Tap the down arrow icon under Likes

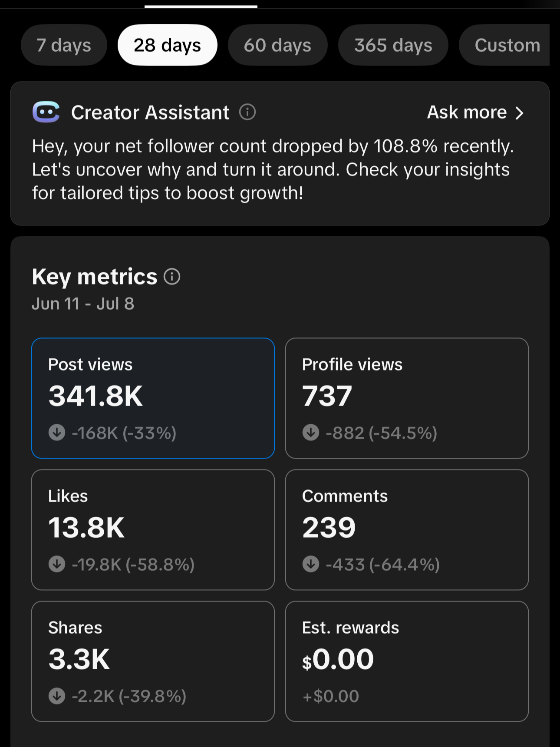(x=57, y=564)
